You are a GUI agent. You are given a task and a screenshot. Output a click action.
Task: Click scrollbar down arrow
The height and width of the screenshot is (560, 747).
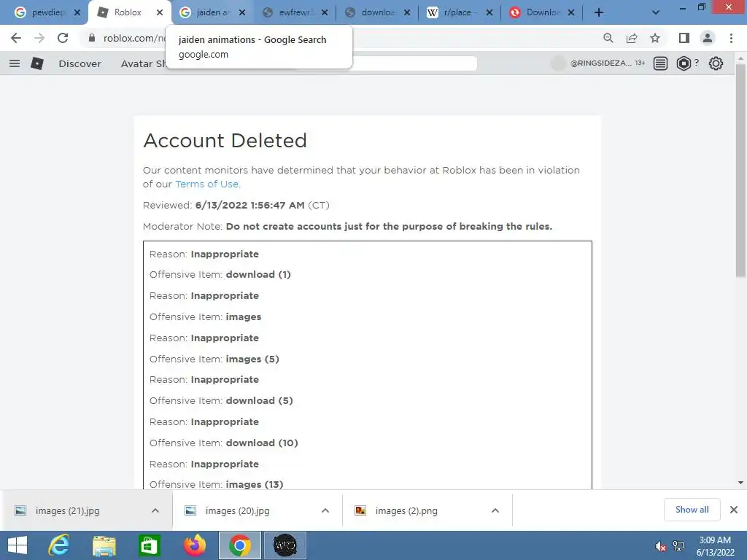(740, 483)
